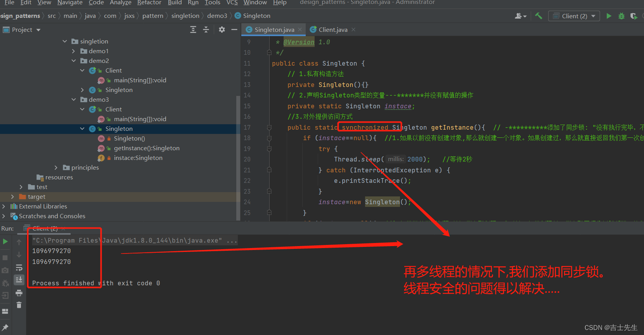
Task: Fold try block at line 19
Action: point(269,149)
